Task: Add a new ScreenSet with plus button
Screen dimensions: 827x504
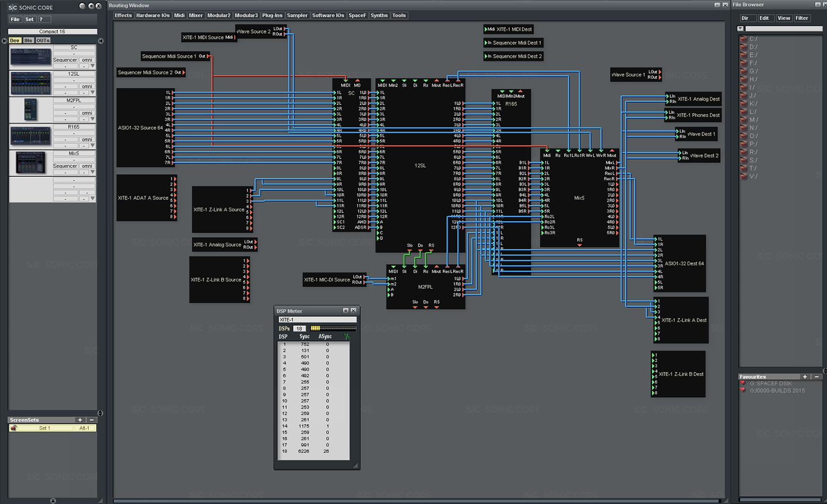Action: coord(80,420)
